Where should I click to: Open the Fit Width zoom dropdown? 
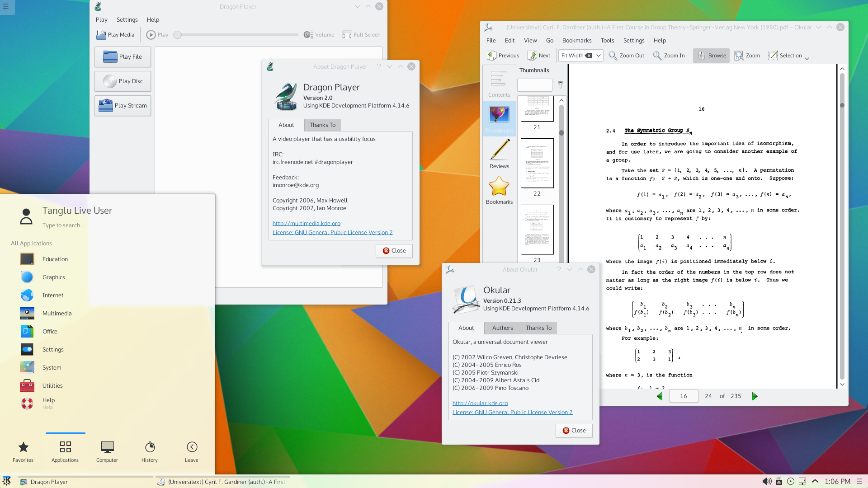point(599,56)
